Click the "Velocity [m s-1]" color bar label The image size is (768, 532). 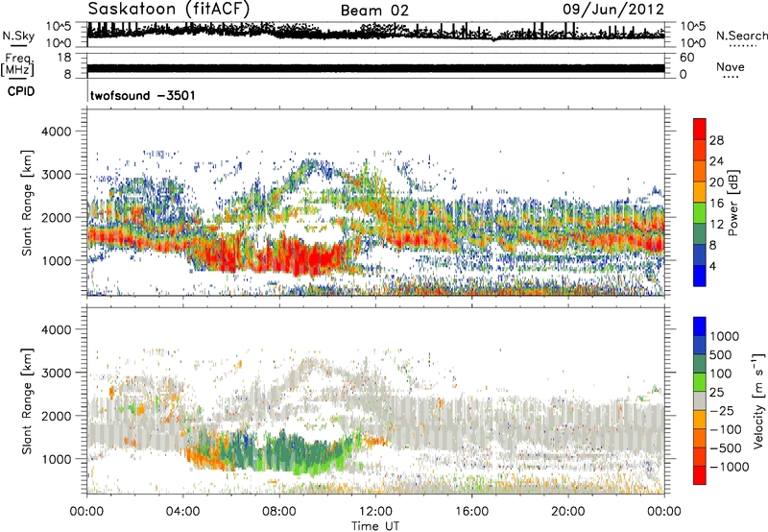758,400
